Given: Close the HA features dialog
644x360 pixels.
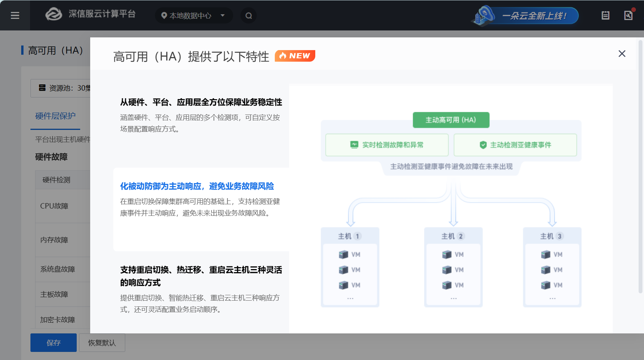Looking at the screenshot, I should pyautogui.click(x=622, y=54).
